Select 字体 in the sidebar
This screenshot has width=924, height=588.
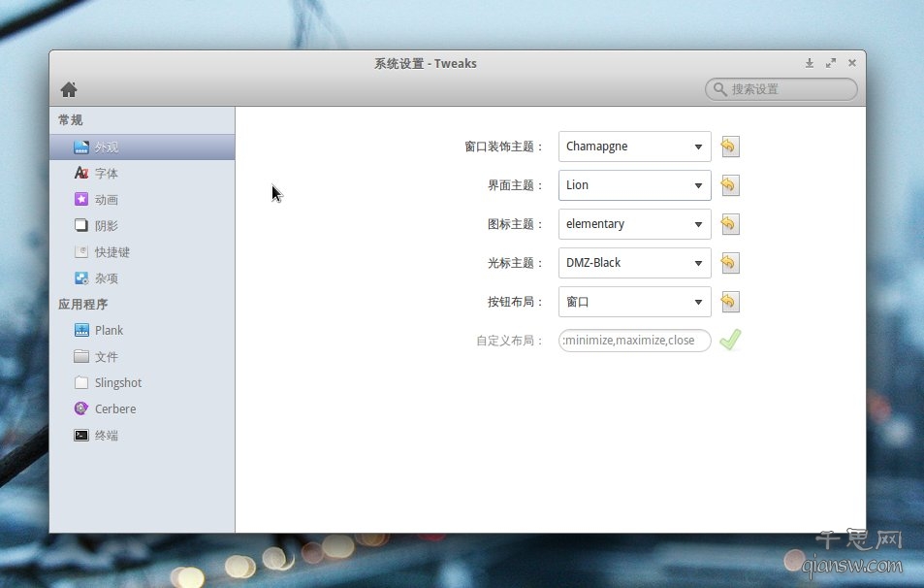point(107,174)
